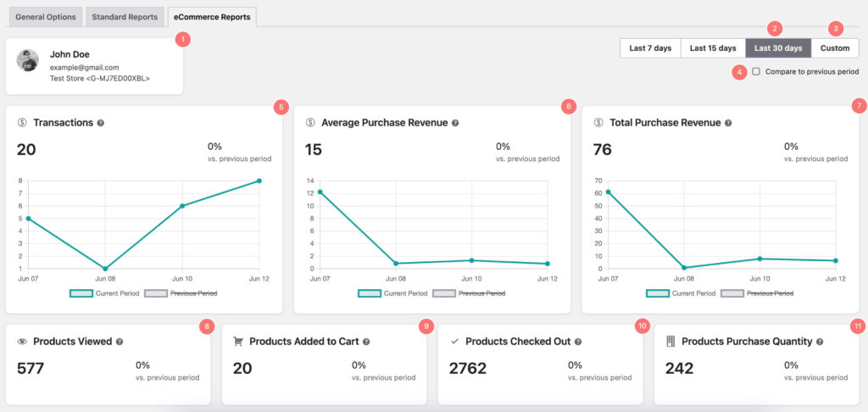This screenshot has width=868, height=412.
Task: Select the Last 15 days range
Action: [x=713, y=48]
